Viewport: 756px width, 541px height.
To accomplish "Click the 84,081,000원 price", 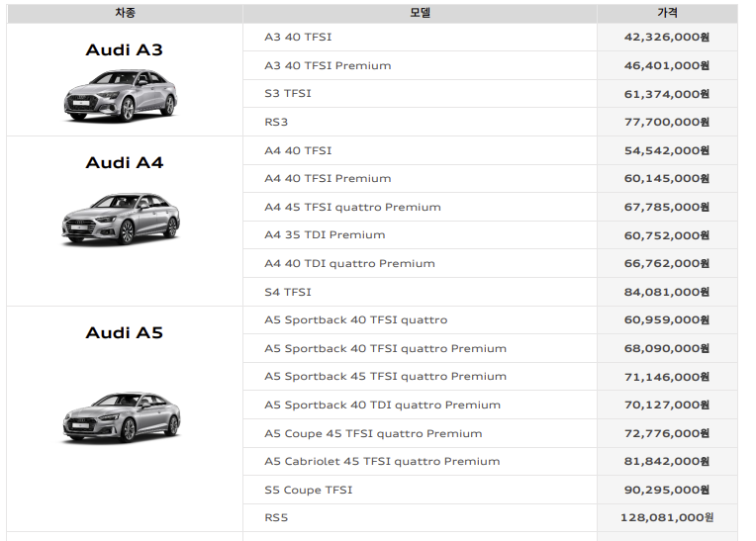I will point(667,292).
